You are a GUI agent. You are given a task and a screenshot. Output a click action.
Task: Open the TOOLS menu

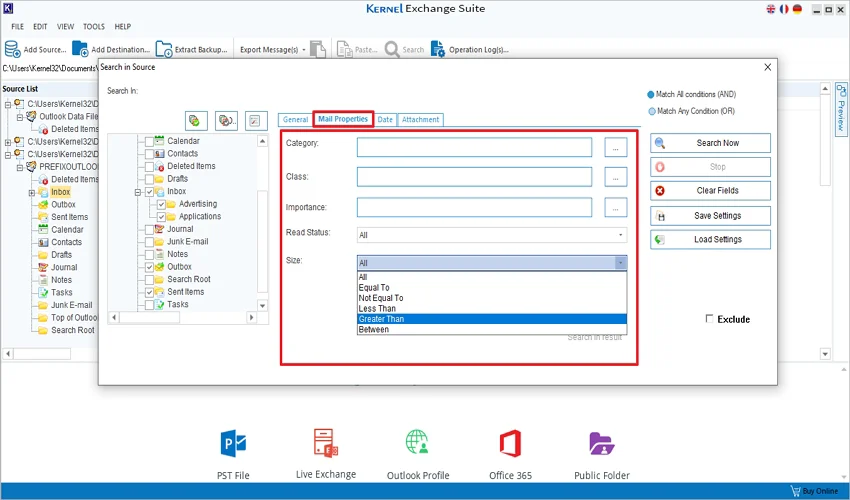pyautogui.click(x=94, y=27)
